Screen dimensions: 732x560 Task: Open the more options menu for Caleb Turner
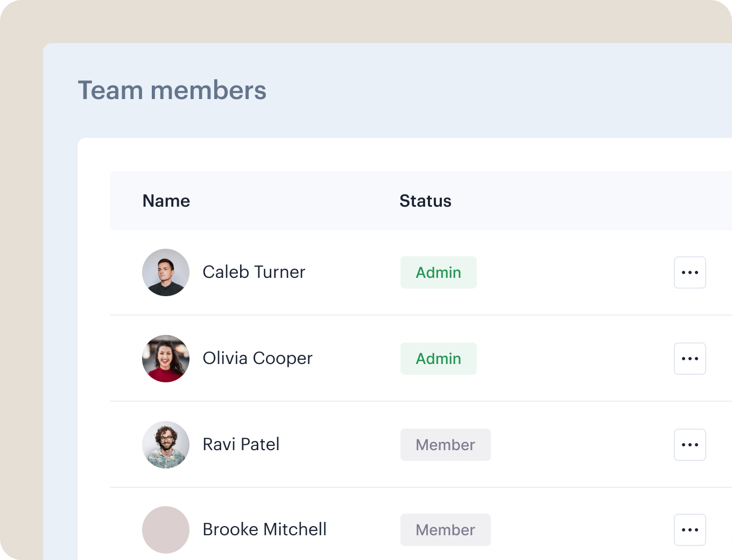pyautogui.click(x=689, y=272)
